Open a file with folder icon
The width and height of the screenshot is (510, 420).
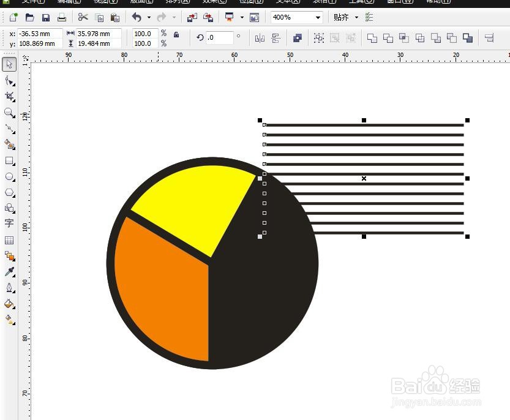point(29,17)
